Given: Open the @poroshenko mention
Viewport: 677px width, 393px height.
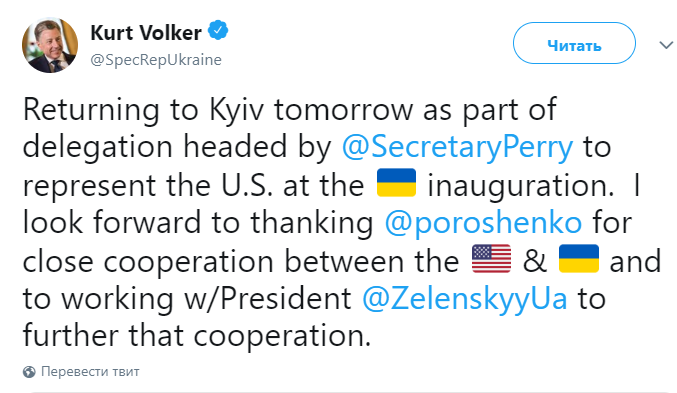Looking at the screenshot, I should 483,222.
